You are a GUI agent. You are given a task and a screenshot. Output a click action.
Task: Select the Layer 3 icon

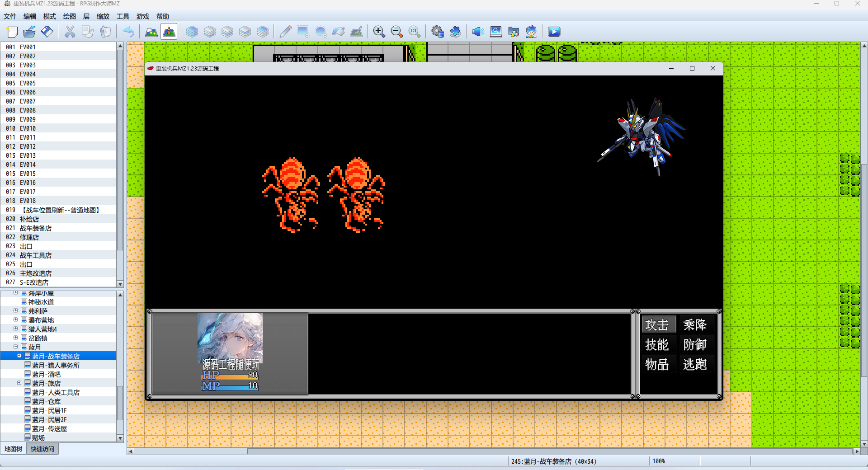tap(245, 32)
